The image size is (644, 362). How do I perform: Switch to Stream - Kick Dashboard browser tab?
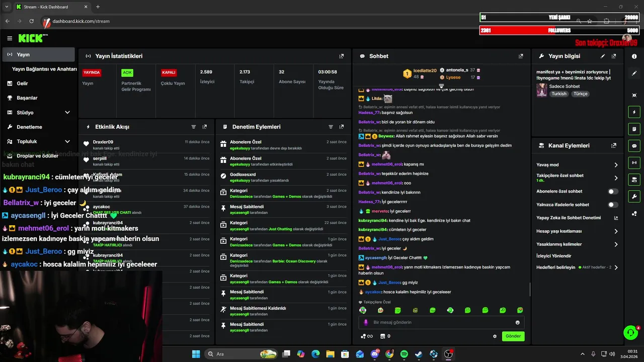coord(51,7)
